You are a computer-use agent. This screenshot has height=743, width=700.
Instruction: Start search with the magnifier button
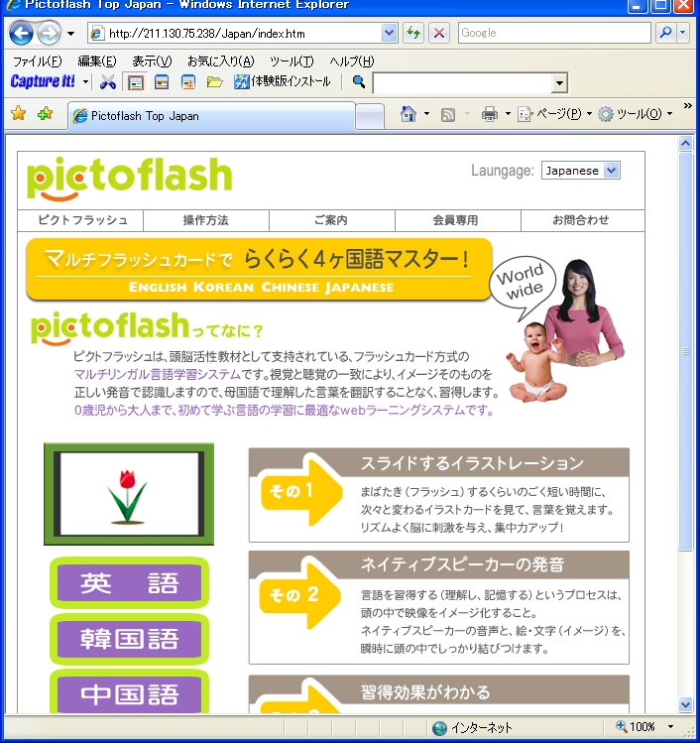click(x=665, y=33)
